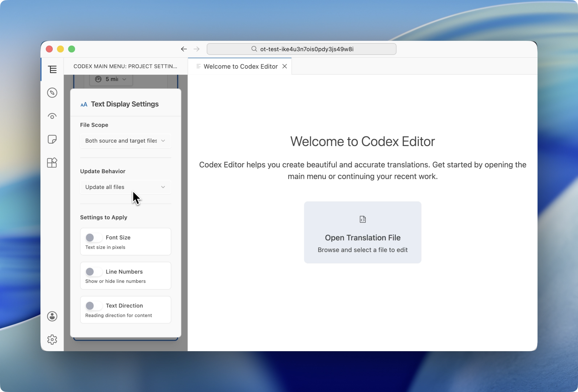578x392 pixels.
Task: Select the CODEX MAIN MENU: PROJECT SETTINGS tab
Action: coord(125,66)
